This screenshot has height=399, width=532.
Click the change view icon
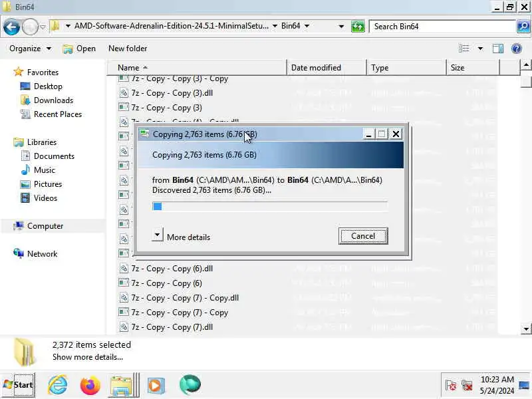point(464,49)
